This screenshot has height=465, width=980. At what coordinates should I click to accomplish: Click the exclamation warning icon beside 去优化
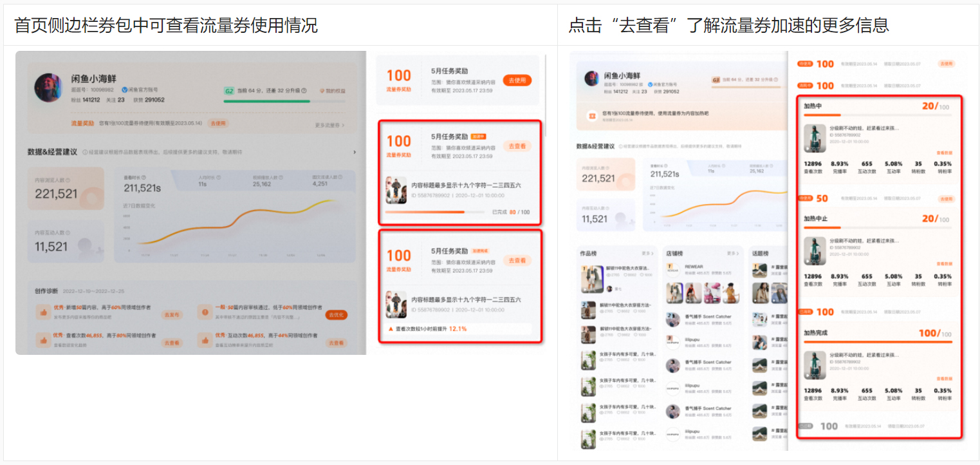pos(205,312)
